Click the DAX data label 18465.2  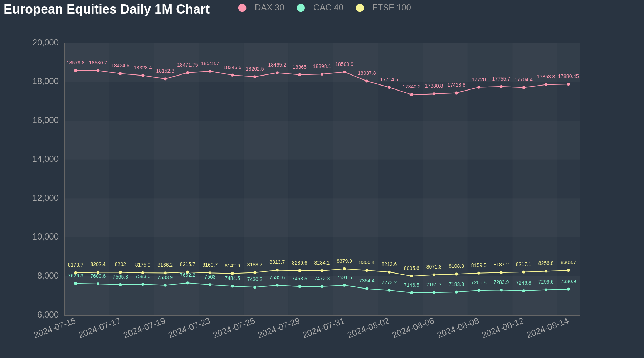277,65
